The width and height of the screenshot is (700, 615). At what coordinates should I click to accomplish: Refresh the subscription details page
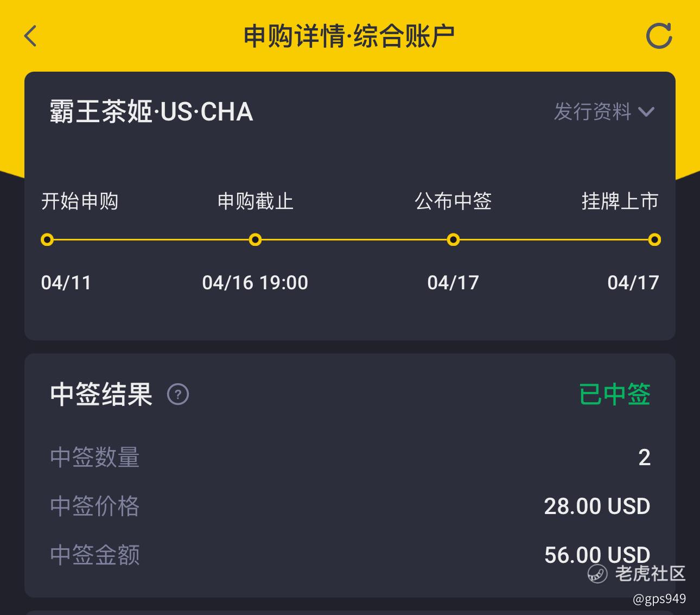pos(659,36)
